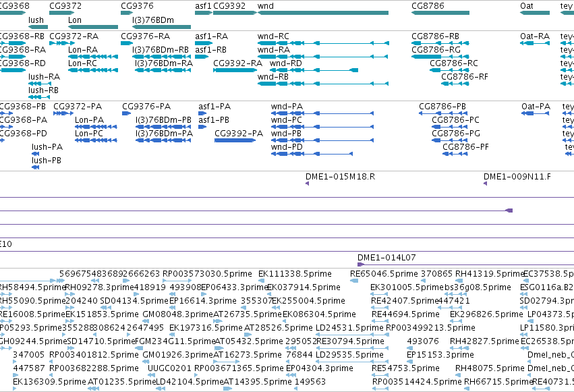Image resolution: width=574 pixels, height=392 pixels.
Task: Click the wnd-PA protein label
Action: click(287, 107)
